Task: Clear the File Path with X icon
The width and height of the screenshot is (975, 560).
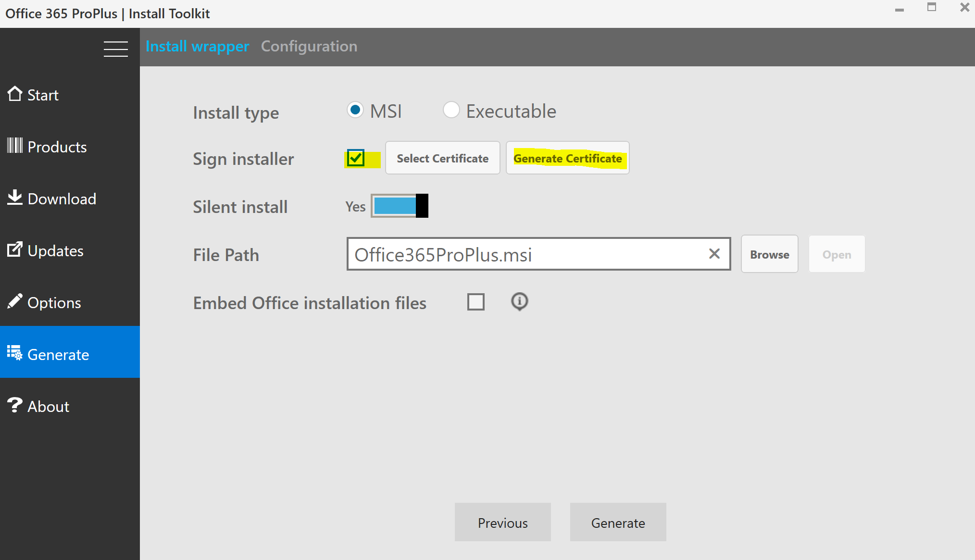Action: [x=714, y=254]
